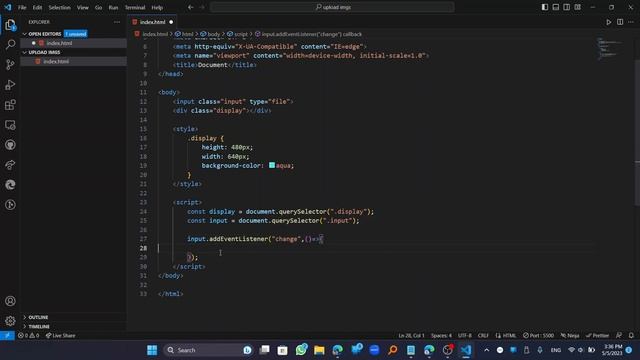Open the Windows Start menu
This screenshot has width=640, height=360.
[x=152, y=350]
